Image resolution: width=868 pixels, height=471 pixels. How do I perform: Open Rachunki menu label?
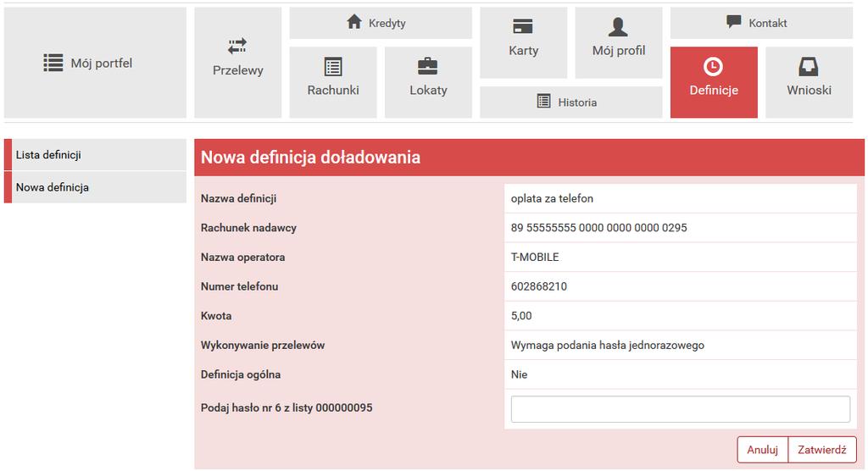click(333, 90)
